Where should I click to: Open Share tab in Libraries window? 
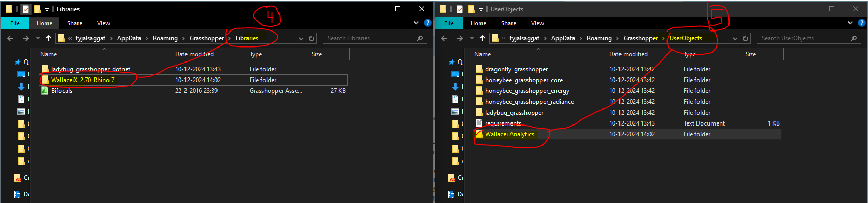coord(74,23)
